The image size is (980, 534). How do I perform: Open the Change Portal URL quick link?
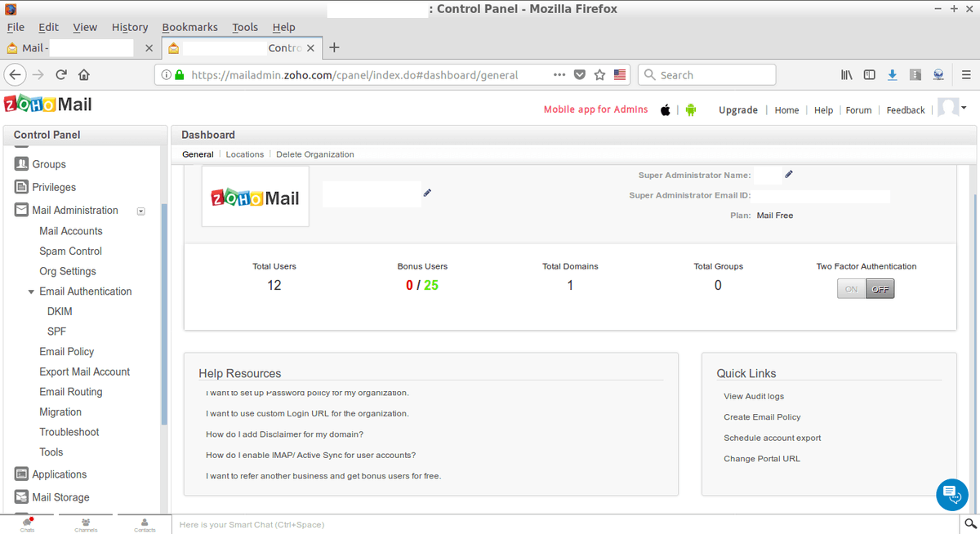coord(762,459)
